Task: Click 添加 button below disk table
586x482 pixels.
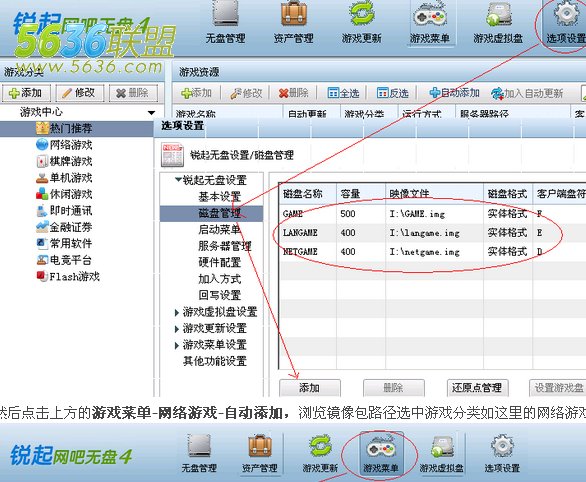Action: (x=310, y=388)
